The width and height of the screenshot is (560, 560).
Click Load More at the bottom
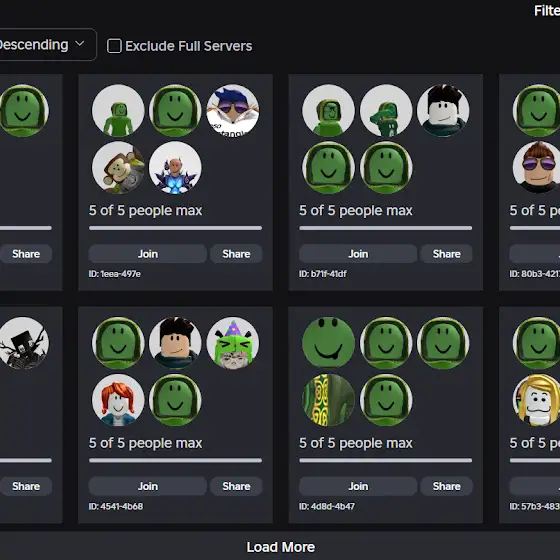click(x=280, y=547)
